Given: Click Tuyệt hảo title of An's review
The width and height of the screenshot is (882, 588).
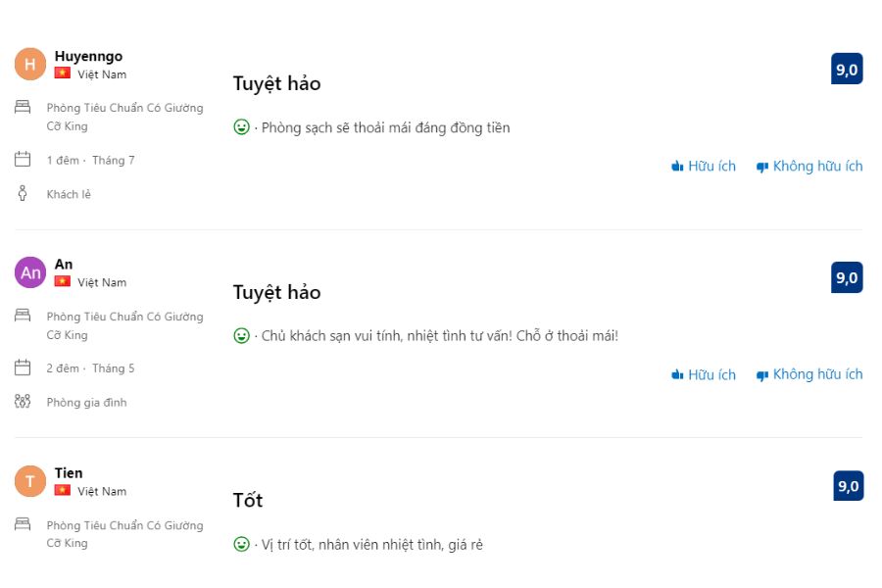Looking at the screenshot, I should tap(276, 292).
